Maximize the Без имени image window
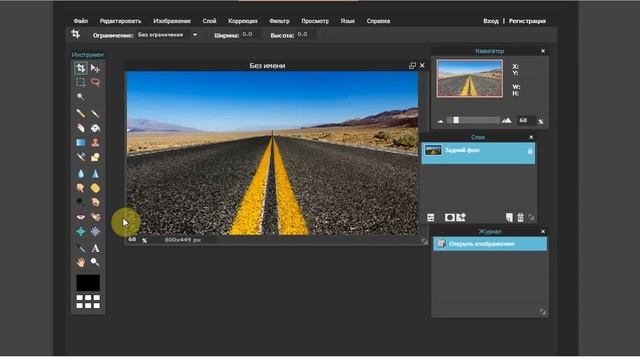 [412, 66]
